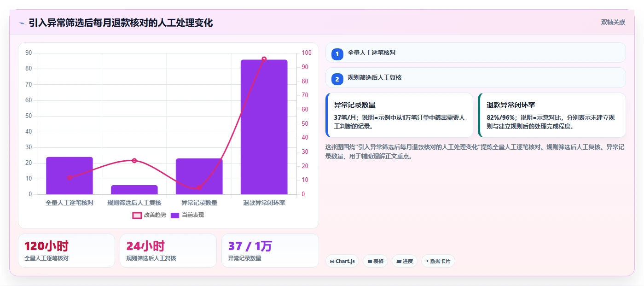Click the left axis value 90

click(x=29, y=53)
